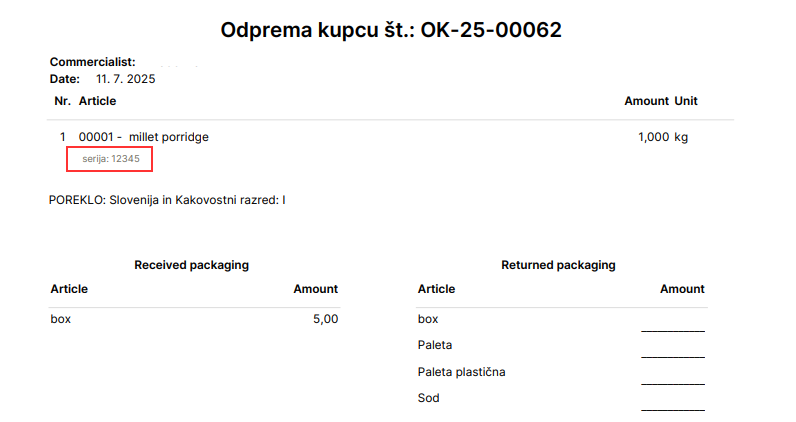The width and height of the screenshot is (796, 422).
Task: Select the Commercialist label
Action: [x=92, y=62]
